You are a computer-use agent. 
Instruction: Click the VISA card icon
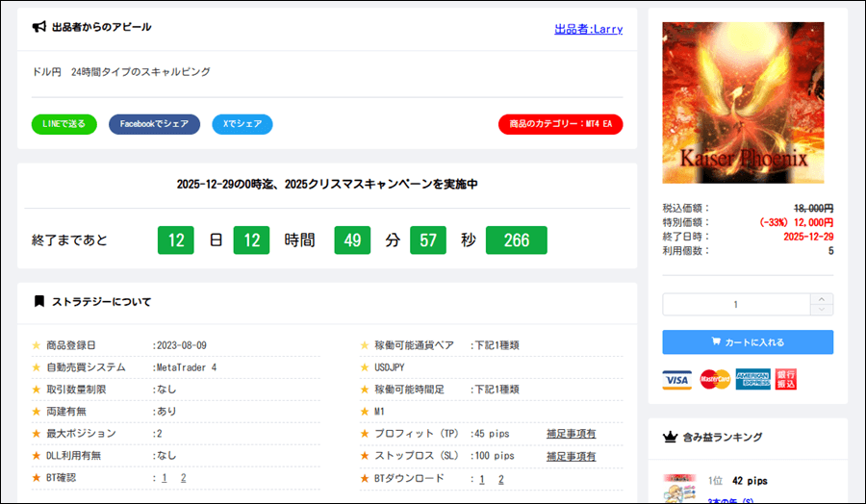click(x=677, y=380)
